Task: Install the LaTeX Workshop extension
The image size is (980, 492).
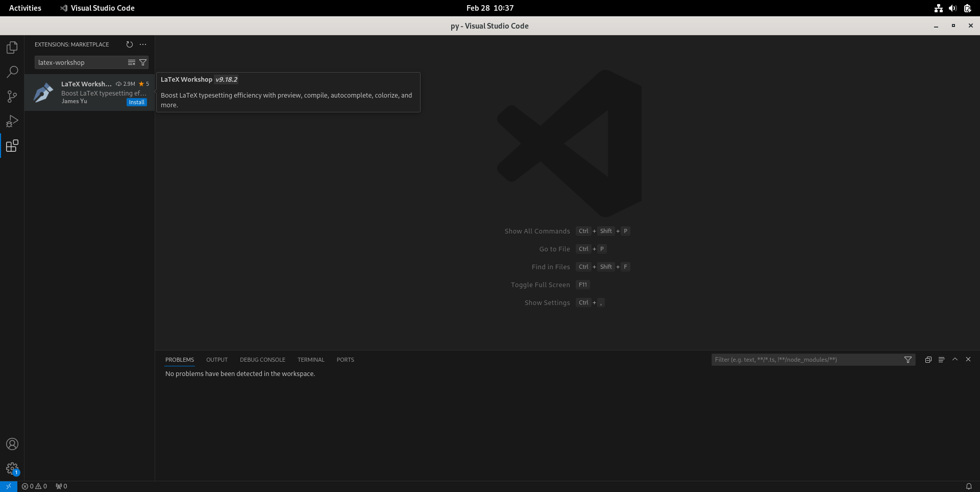Action: tap(137, 102)
